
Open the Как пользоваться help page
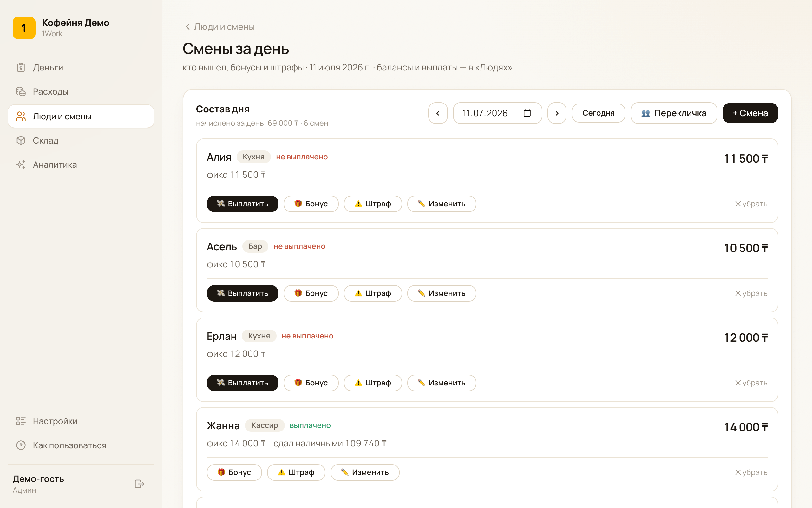[x=81, y=445]
